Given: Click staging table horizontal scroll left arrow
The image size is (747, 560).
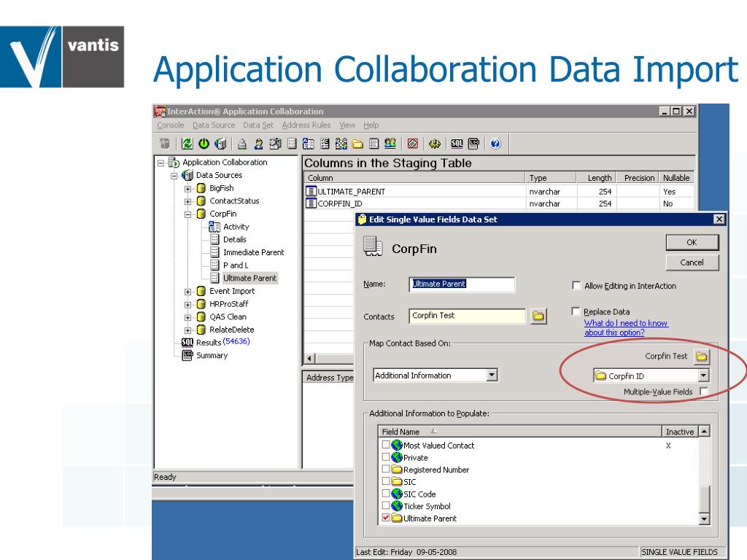Looking at the screenshot, I should [309, 359].
